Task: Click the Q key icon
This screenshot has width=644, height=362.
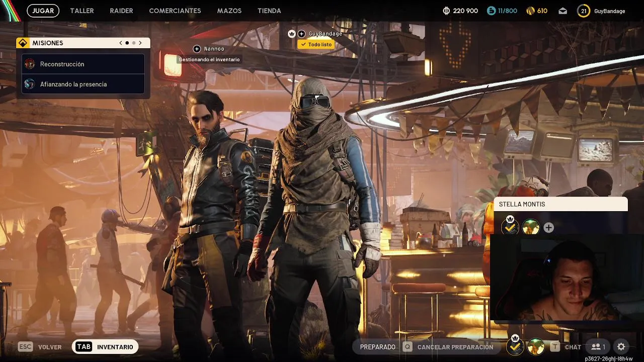Action: click(407, 347)
